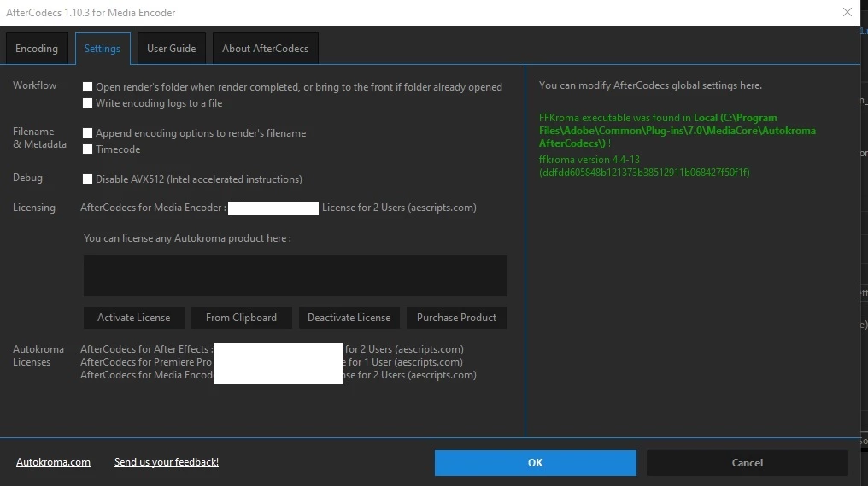Select the Settings tab
868x486 pixels.
(x=103, y=49)
